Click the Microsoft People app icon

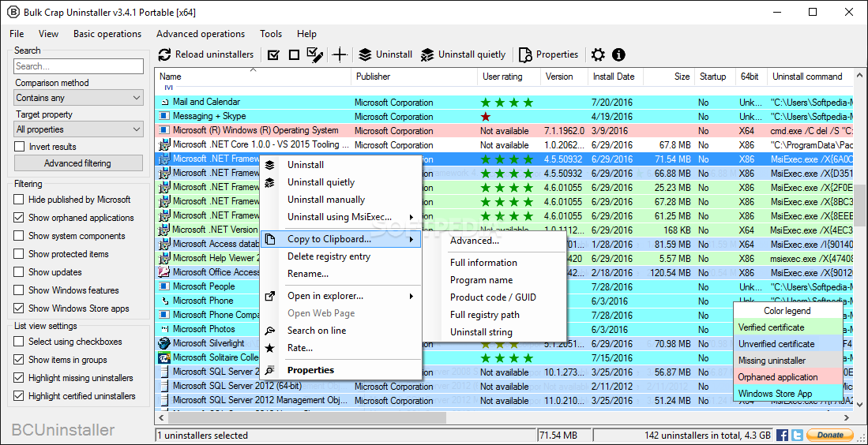(x=163, y=286)
